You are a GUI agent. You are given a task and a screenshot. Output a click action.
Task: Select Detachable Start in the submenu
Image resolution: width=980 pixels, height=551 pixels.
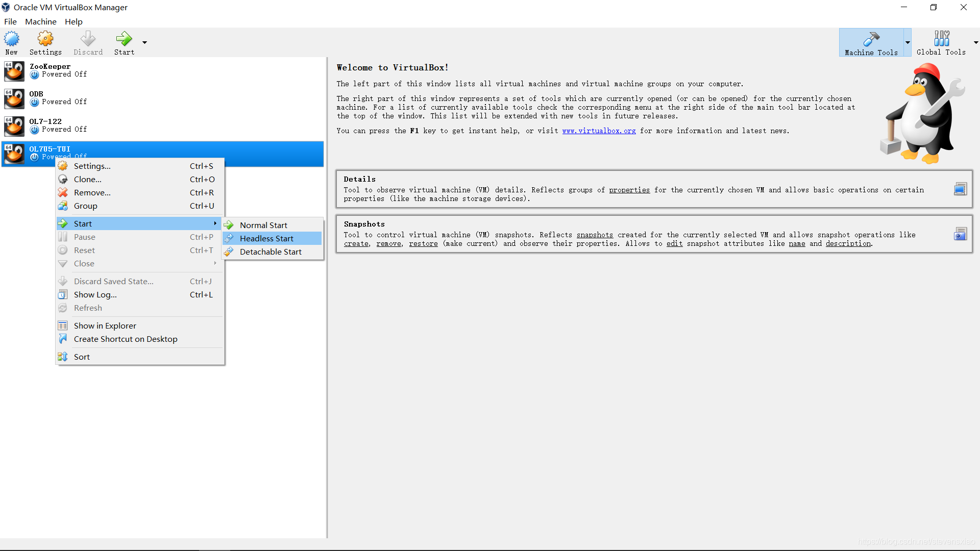coord(272,252)
